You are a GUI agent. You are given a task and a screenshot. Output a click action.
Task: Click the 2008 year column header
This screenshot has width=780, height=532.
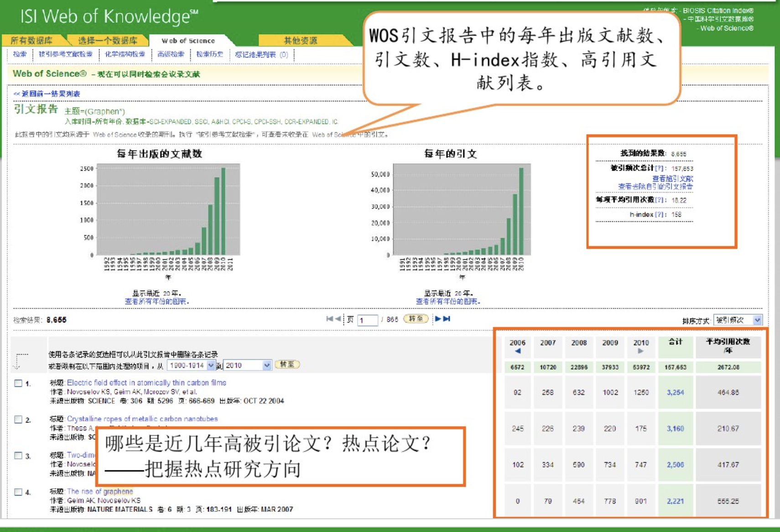pos(579,347)
